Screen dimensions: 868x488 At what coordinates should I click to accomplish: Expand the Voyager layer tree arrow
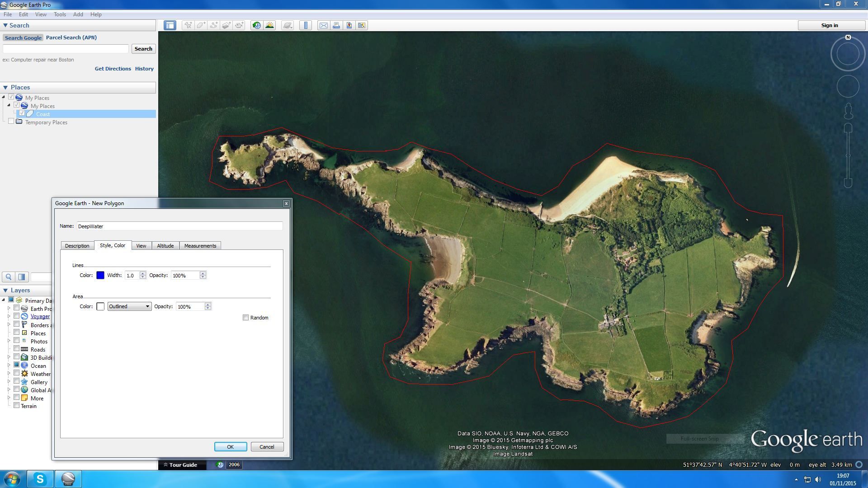click(9, 316)
